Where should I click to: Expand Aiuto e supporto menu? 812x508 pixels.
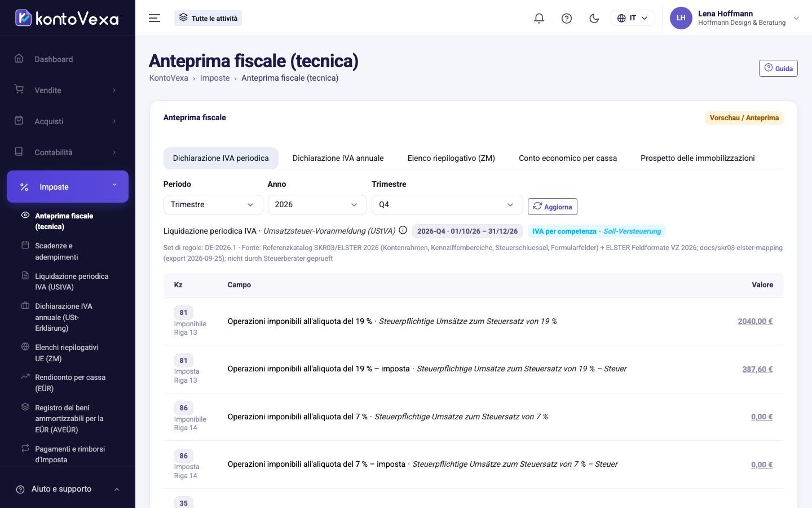tap(68, 489)
